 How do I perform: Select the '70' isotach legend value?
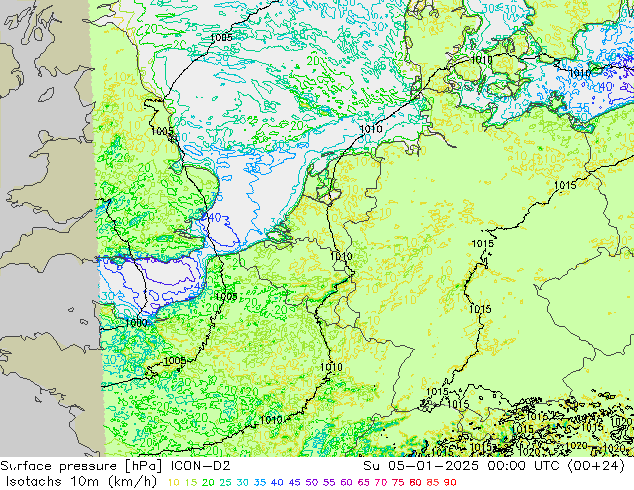(381, 482)
